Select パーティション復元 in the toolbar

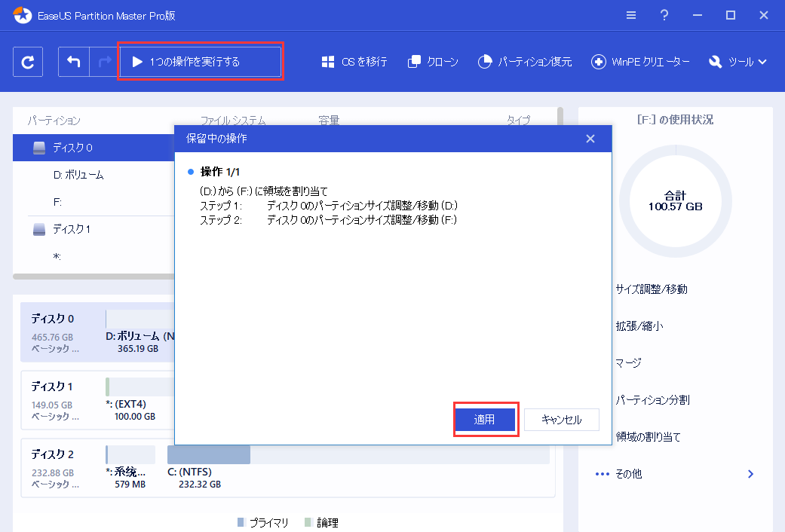click(520, 61)
